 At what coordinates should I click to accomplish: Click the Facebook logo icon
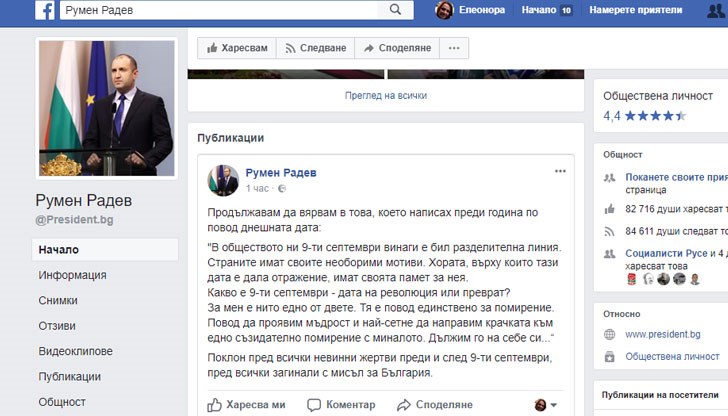(45, 10)
